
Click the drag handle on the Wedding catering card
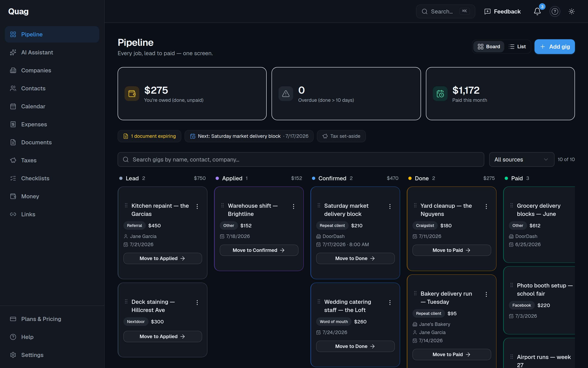[319, 302]
